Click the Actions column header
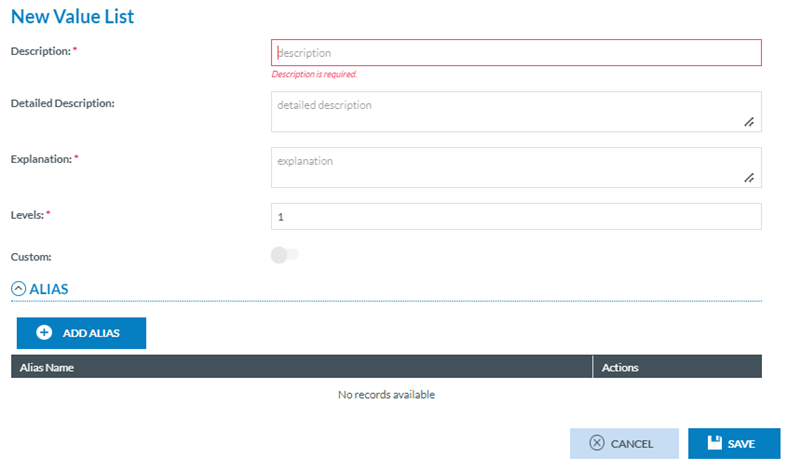 pos(620,367)
